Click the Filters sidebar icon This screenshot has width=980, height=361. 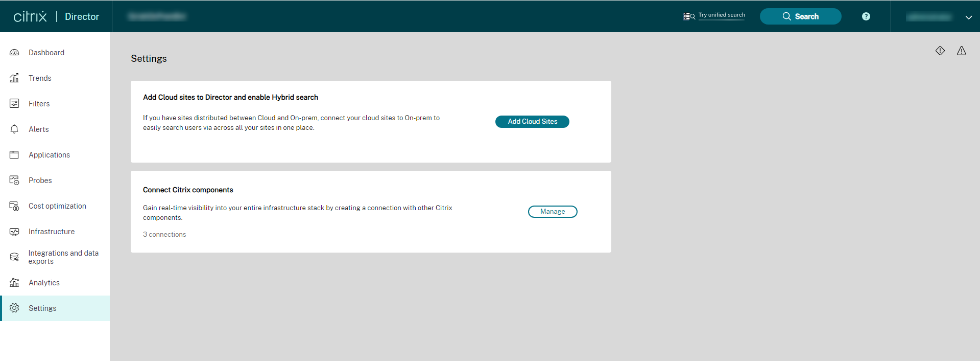click(x=14, y=104)
